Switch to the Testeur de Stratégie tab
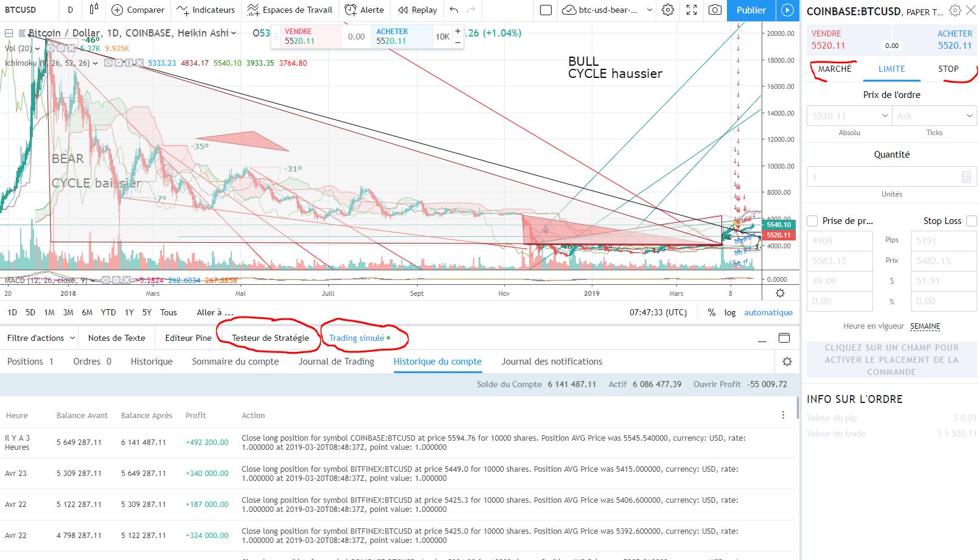The image size is (979, 560). 270,338
